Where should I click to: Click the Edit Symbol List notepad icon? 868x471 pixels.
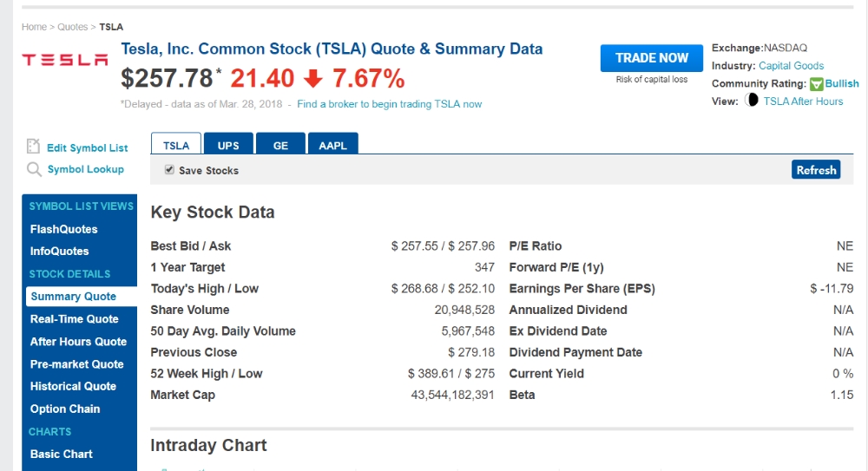(x=33, y=147)
